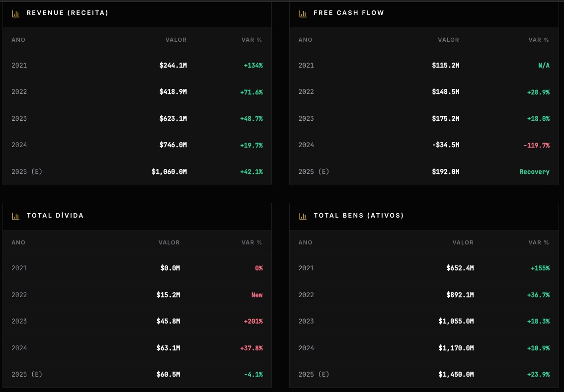Select the +201% debt variation for 2023
Screen dimensions: 564x392
click(x=253, y=321)
